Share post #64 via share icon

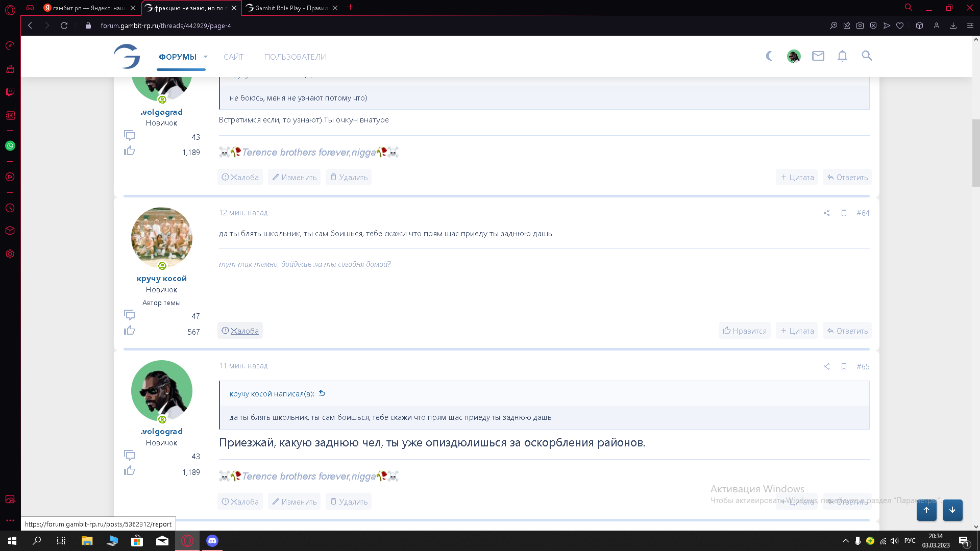coord(826,213)
